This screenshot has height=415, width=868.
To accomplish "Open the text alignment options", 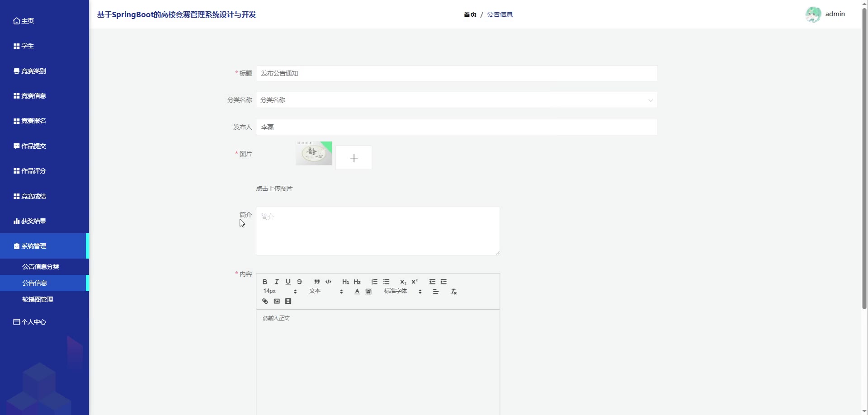I will (436, 292).
